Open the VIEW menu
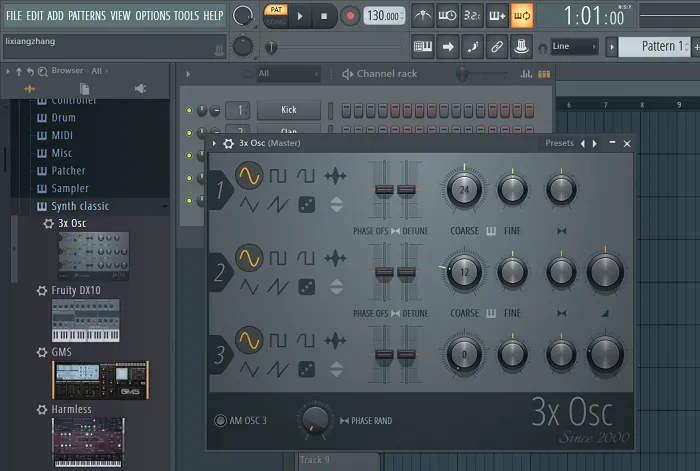This screenshot has width=700, height=471. click(x=121, y=16)
